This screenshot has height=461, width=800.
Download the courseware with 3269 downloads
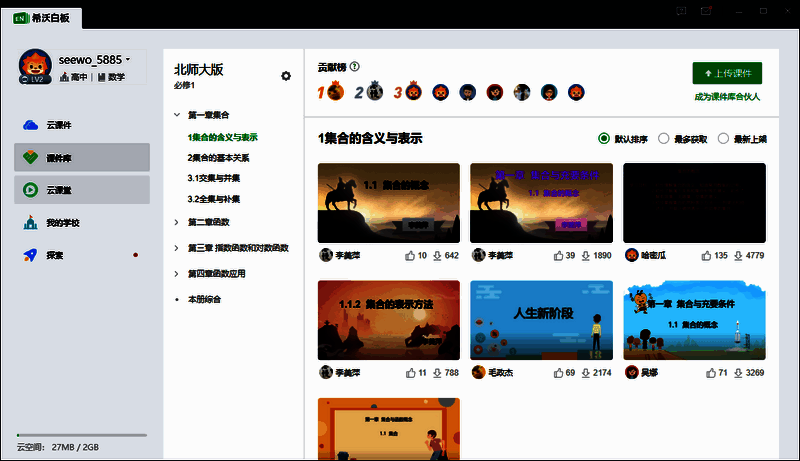pos(738,373)
